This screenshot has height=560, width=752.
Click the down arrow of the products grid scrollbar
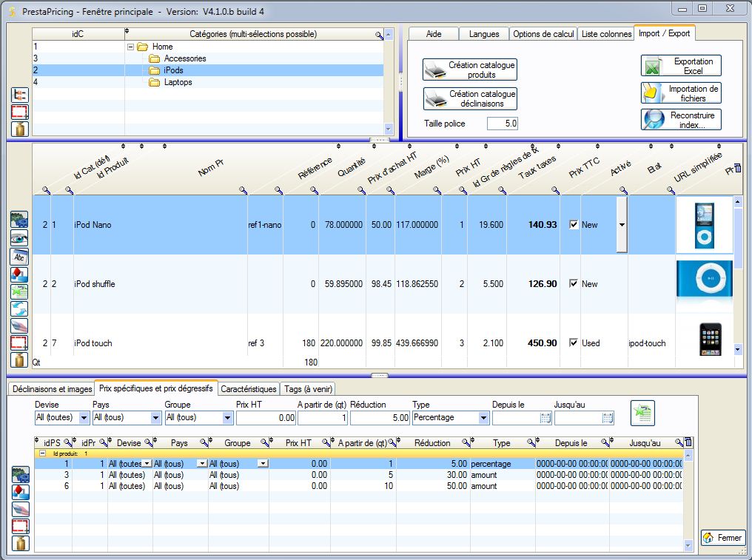coord(738,350)
